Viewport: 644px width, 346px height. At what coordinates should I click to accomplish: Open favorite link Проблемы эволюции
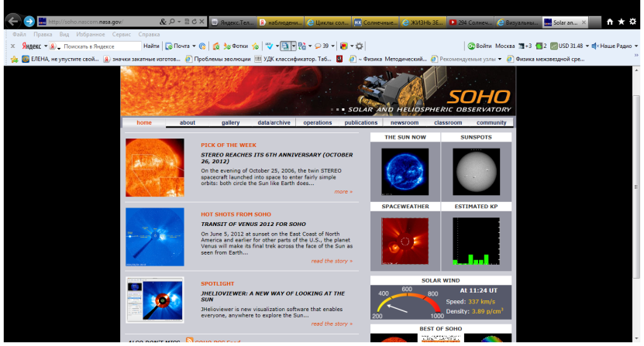[x=218, y=59]
